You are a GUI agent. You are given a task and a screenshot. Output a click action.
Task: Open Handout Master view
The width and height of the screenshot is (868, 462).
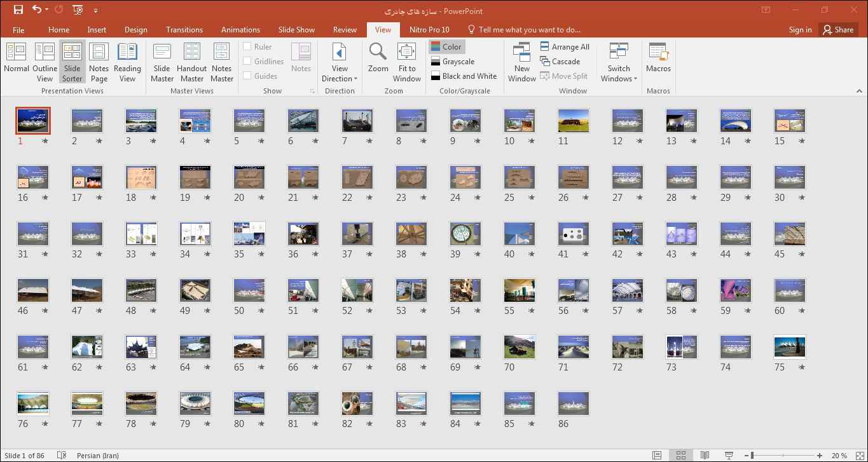coord(191,62)
